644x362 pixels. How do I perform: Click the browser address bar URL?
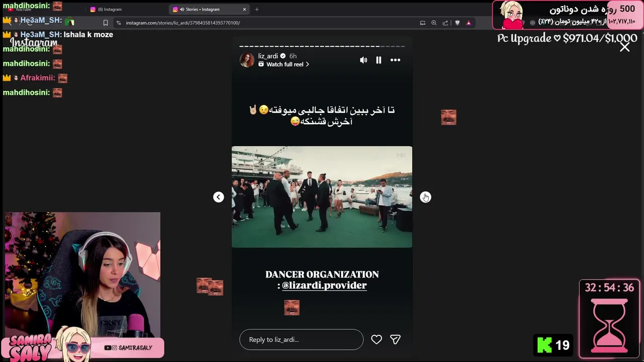click(x=183, y=23)
